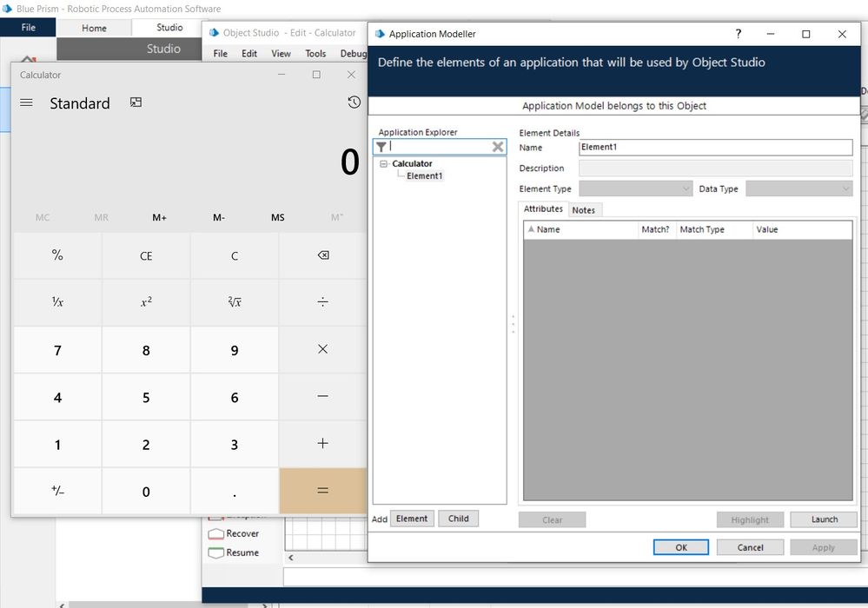
Task: Click the Blue Prism logo in Application Modeller title
Action: (x=380, y=34)
